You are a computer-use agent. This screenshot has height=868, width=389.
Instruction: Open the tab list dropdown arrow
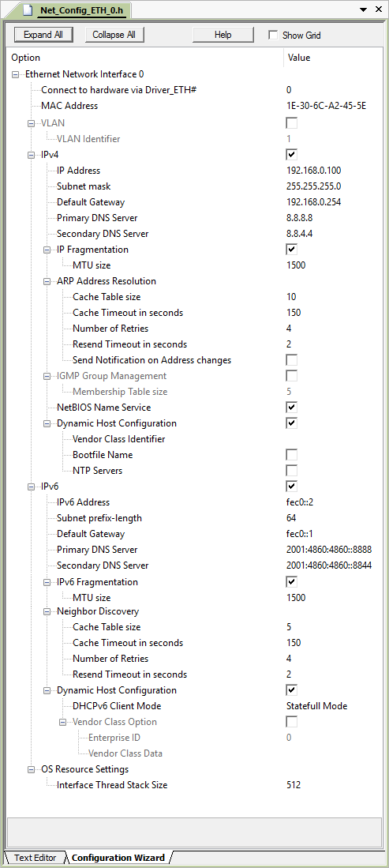point(363,10)
